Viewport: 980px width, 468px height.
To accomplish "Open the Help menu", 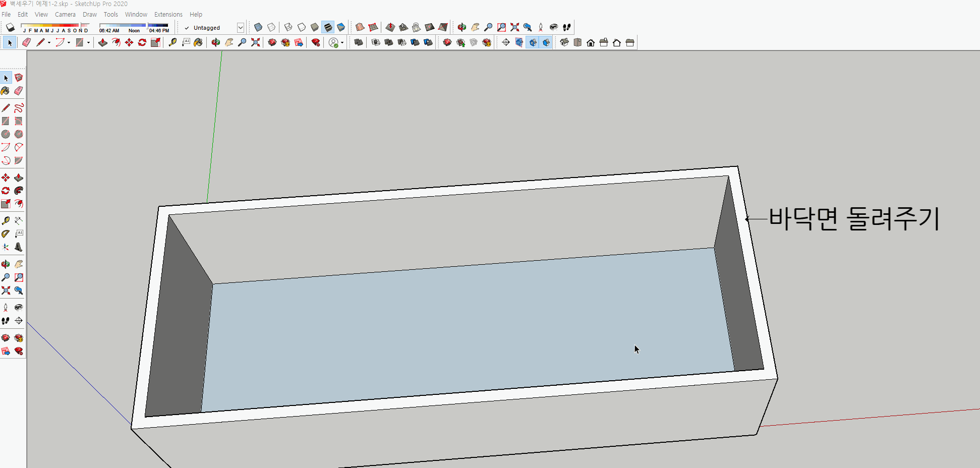I will (x=196, y=15).
